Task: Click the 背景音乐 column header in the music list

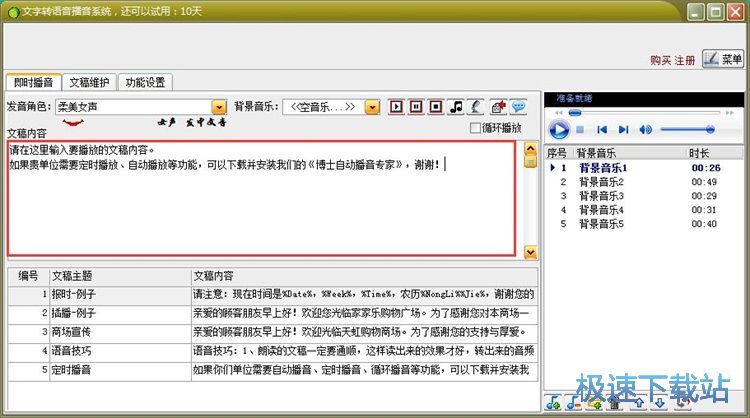Action: point(630,153)
